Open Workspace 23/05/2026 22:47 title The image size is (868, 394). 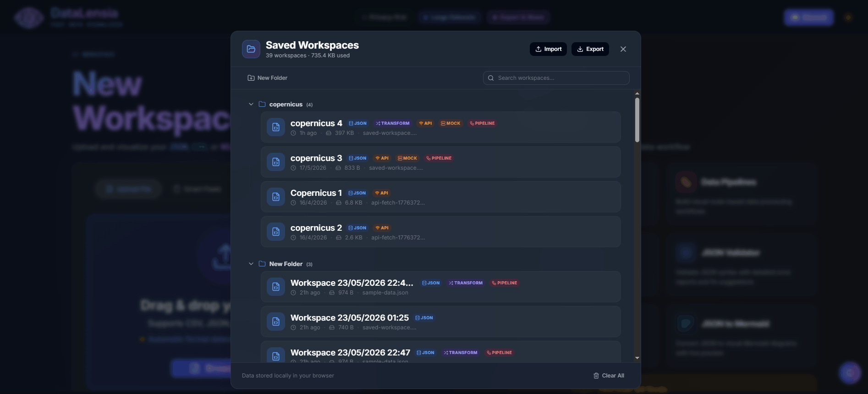pos(350,353)
